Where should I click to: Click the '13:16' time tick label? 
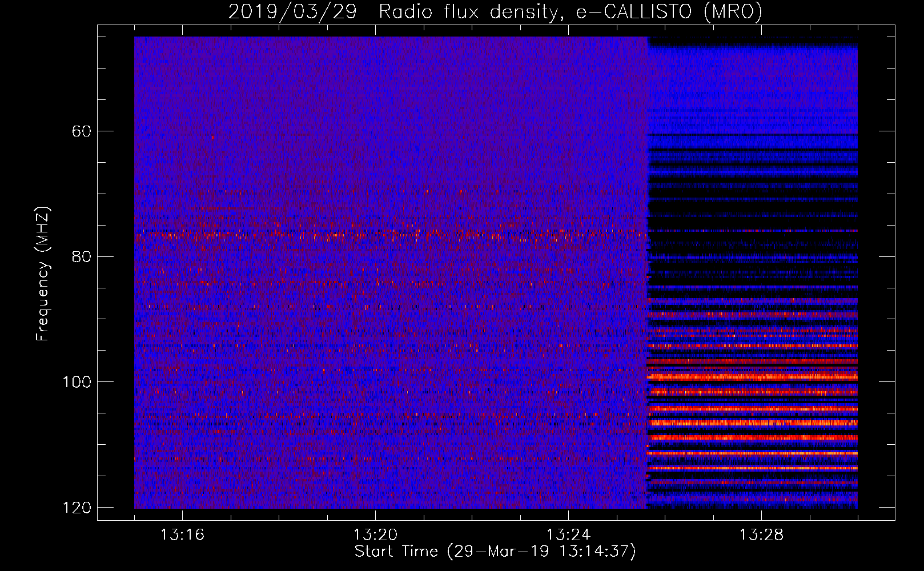[x=182, y=535]
